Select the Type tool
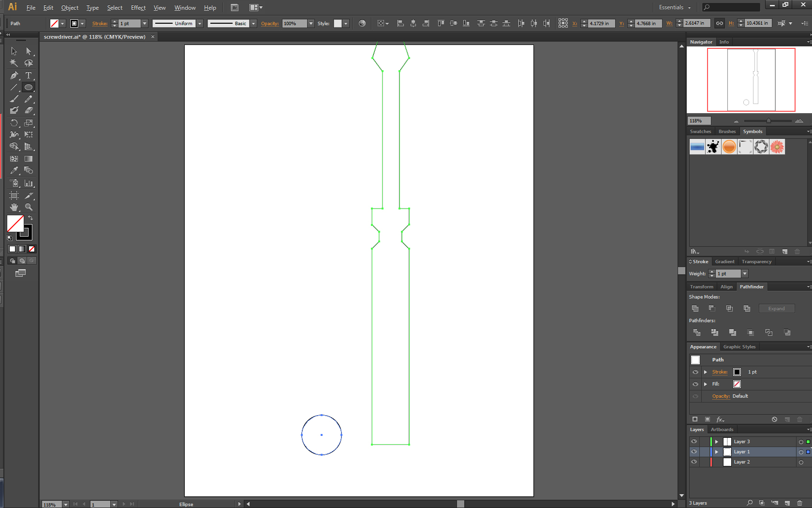812x508 pixels. (x=29, y=75)
